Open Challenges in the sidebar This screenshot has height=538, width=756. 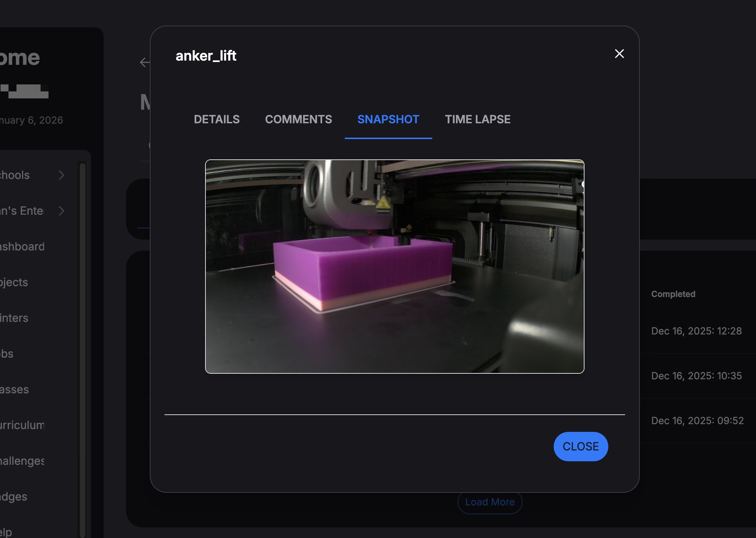pyautogui.click(x=22, y=461)
